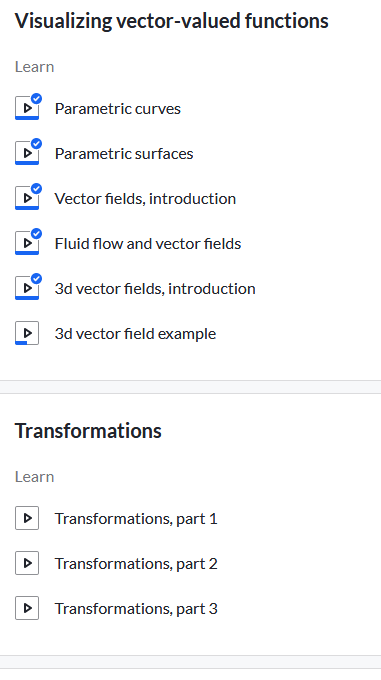This screenshot has width=381, height=680.
Task: Click Transformations, part 2 play icon
Action: point(27,563)
